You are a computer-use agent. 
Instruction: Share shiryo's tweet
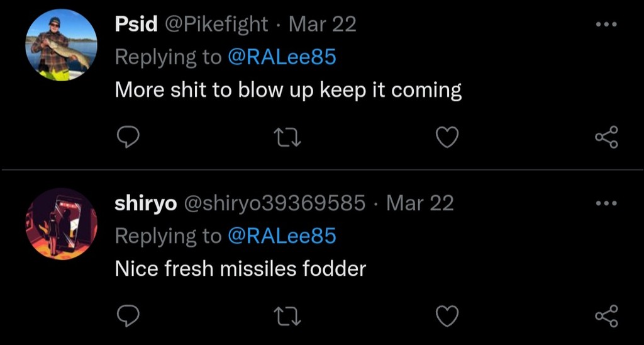click(x=606, y=315)
